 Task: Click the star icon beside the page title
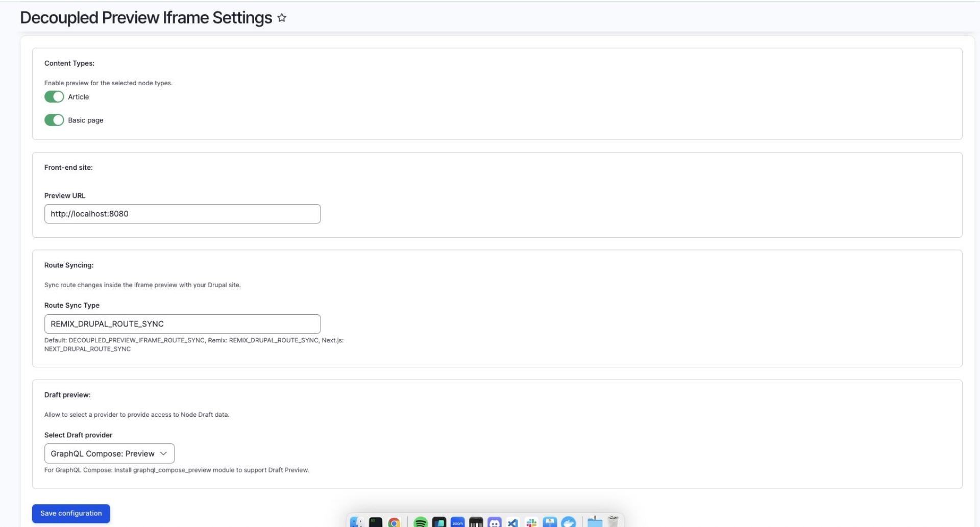coord(281,18)
